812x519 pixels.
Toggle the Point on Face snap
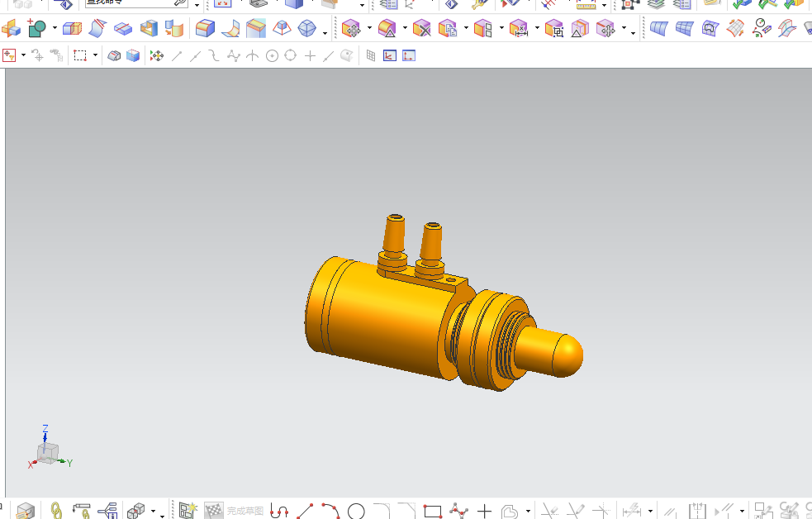click(x=347, y=55)
